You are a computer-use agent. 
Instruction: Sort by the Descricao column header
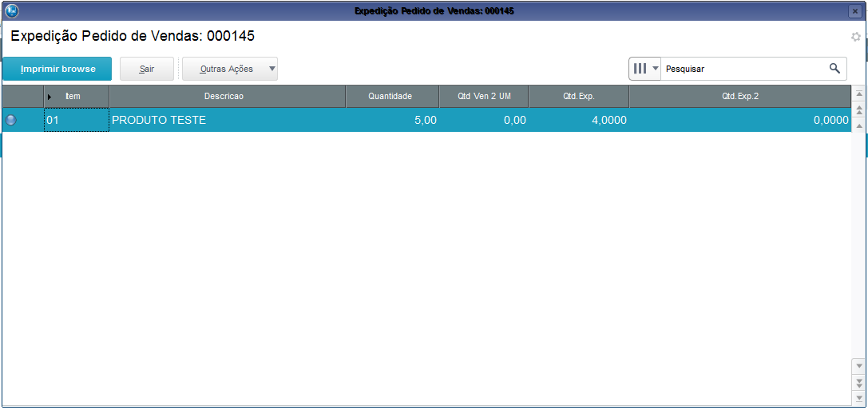[x=227, y=97]
